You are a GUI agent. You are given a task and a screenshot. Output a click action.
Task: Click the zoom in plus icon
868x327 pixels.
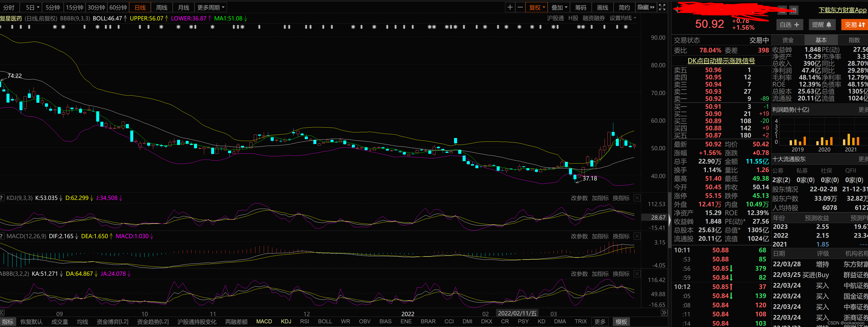point(510,7)
